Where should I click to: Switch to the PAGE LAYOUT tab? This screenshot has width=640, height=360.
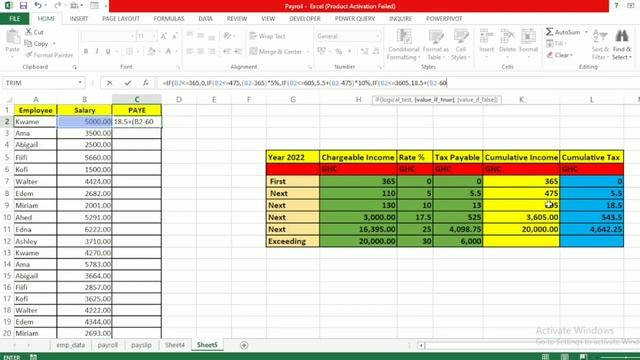click(x=121, y=19)
